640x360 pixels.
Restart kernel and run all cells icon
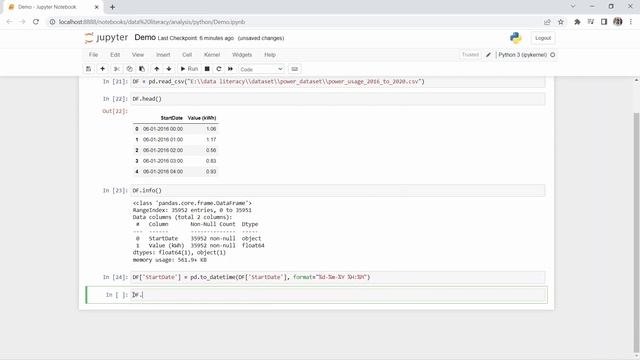231,69
